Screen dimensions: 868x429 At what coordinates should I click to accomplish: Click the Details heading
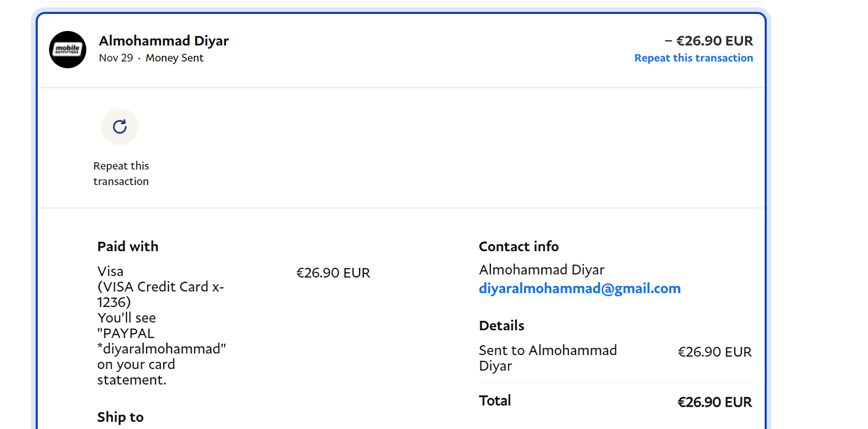point(501,326)
